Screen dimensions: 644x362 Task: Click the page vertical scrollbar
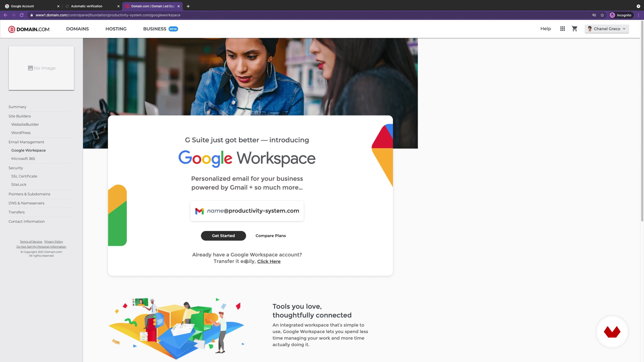click(x=642, y=121)
